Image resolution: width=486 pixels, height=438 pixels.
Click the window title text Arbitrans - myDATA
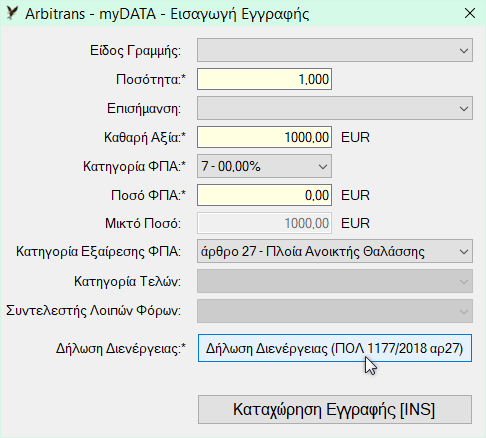[91, 14]
